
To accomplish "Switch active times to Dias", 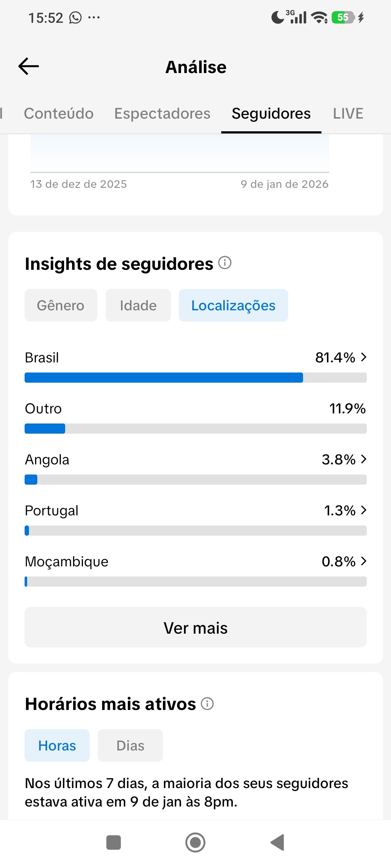I will click(130, 746).
